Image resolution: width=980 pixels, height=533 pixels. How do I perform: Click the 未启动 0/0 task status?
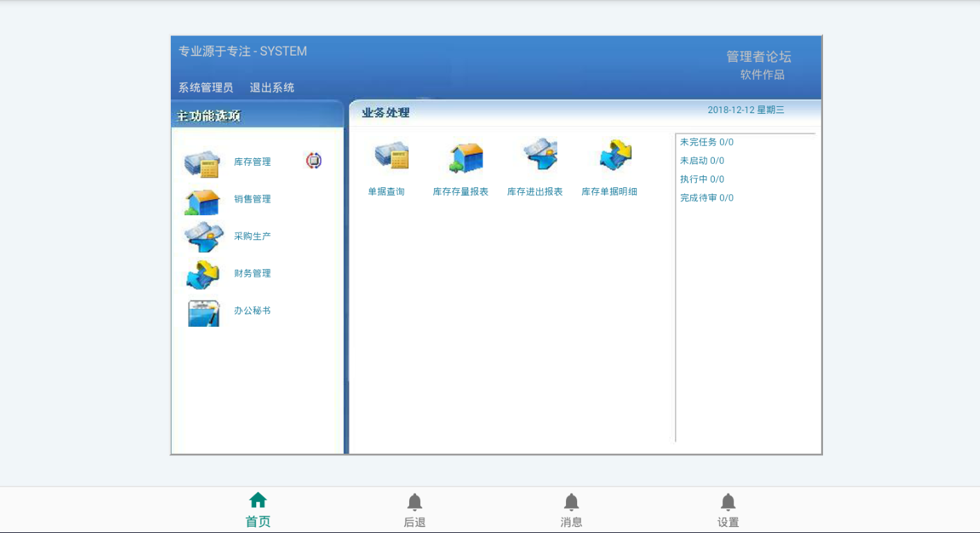coord(702,161)
